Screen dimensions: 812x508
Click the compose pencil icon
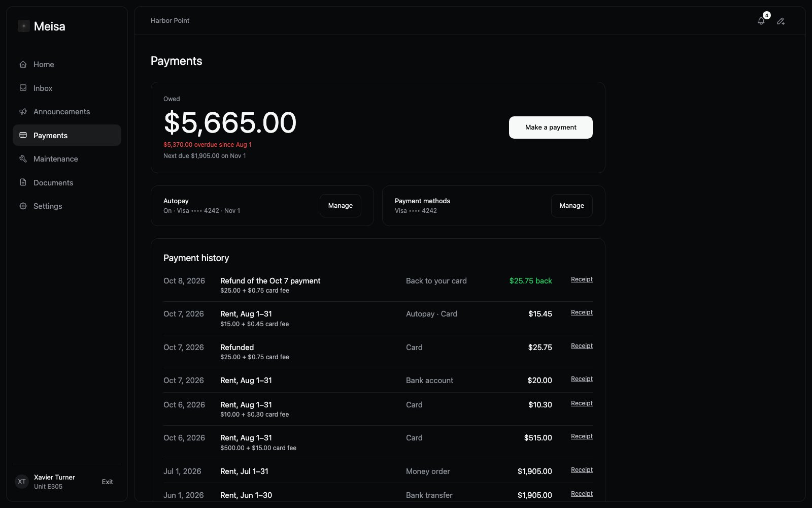coord(781,21)
